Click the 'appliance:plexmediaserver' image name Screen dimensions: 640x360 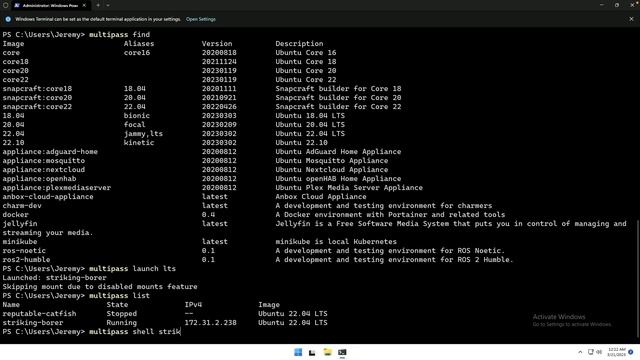(x=57, y=188)
